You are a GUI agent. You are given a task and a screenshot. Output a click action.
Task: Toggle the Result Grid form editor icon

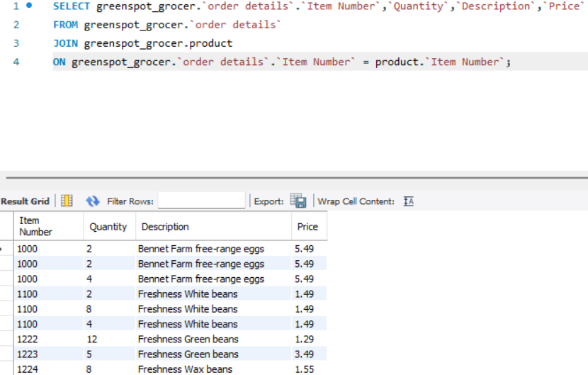pyautogui.click(x=67, y=201)
